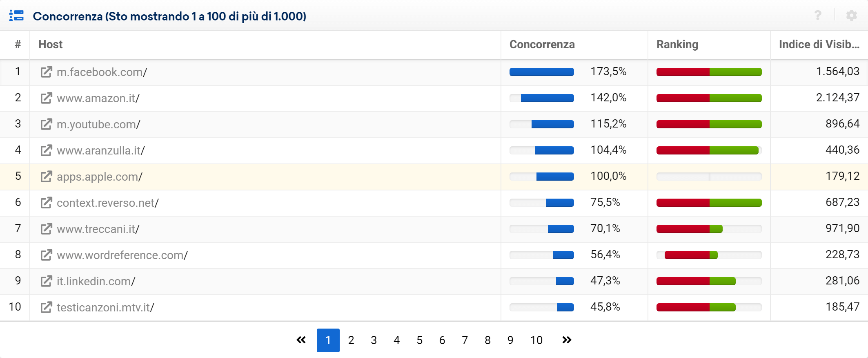Open host m.youtube.com/

(x=99, y=124)
